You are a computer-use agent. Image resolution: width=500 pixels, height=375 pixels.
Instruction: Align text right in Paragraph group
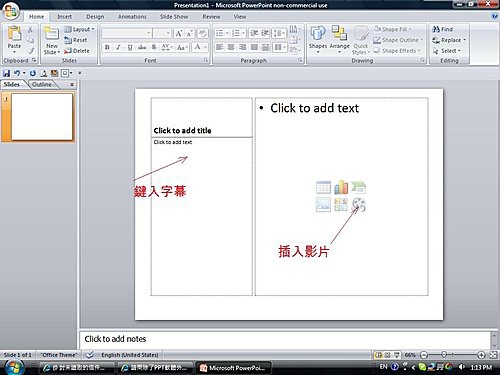pos(243,47)
